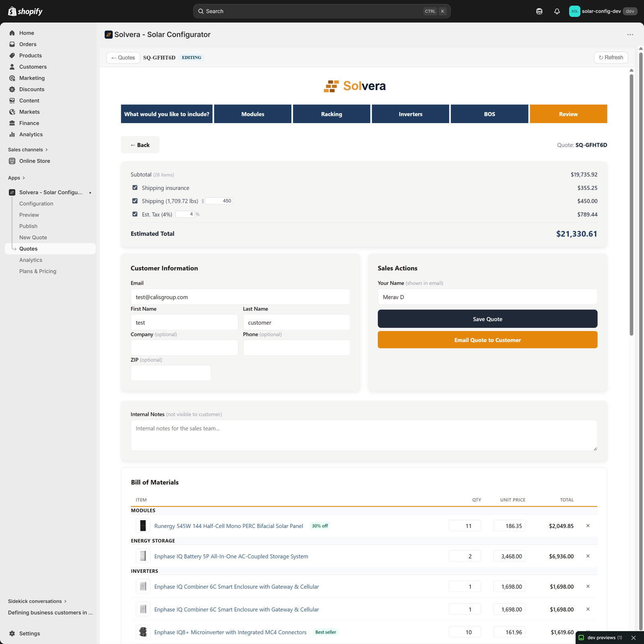Image resolution: width=644 pixels, height=644 pixels.
Task: Open Content icon in sidebar
Action: point(12,101)
